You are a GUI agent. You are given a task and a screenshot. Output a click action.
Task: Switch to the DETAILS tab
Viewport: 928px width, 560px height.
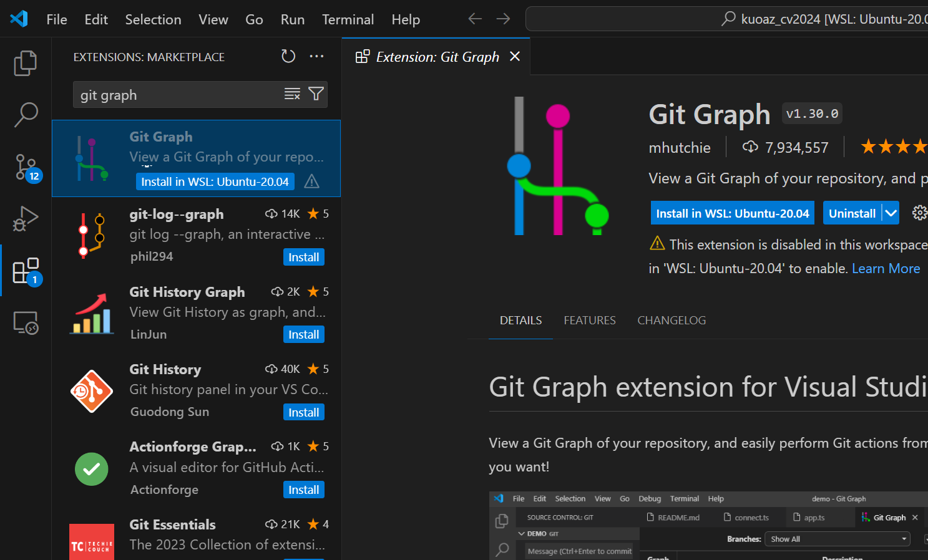[520, 320]
